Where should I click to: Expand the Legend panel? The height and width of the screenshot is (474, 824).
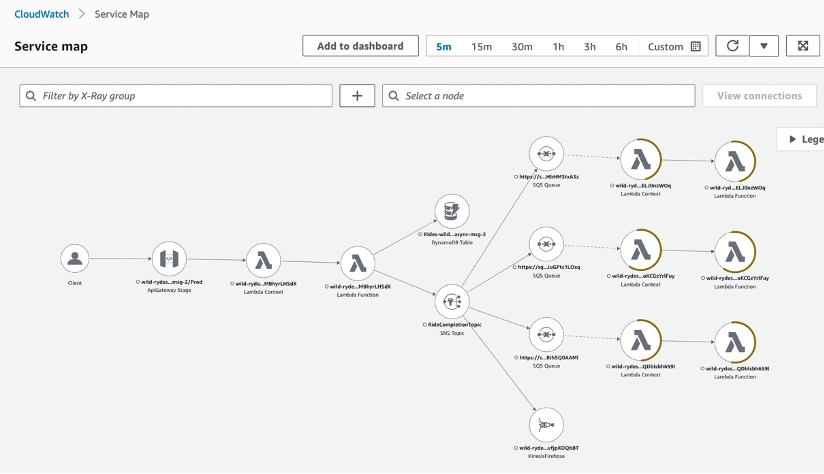801,139
